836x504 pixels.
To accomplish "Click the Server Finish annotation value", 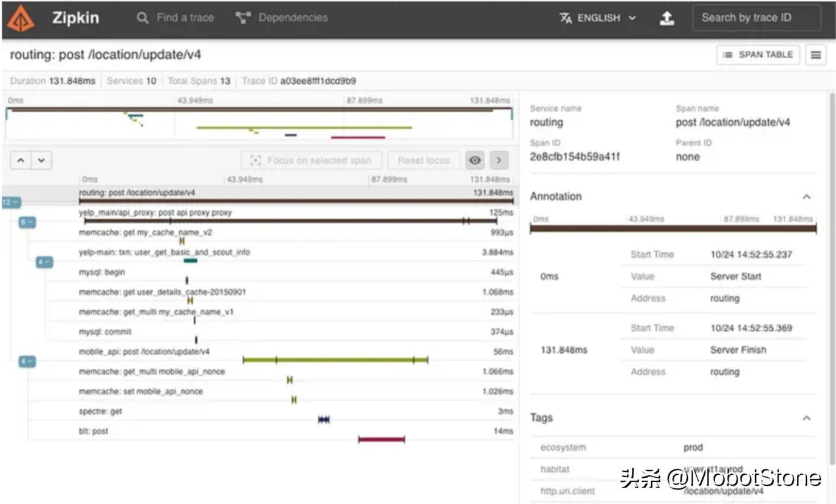I will tap(738, 350).
